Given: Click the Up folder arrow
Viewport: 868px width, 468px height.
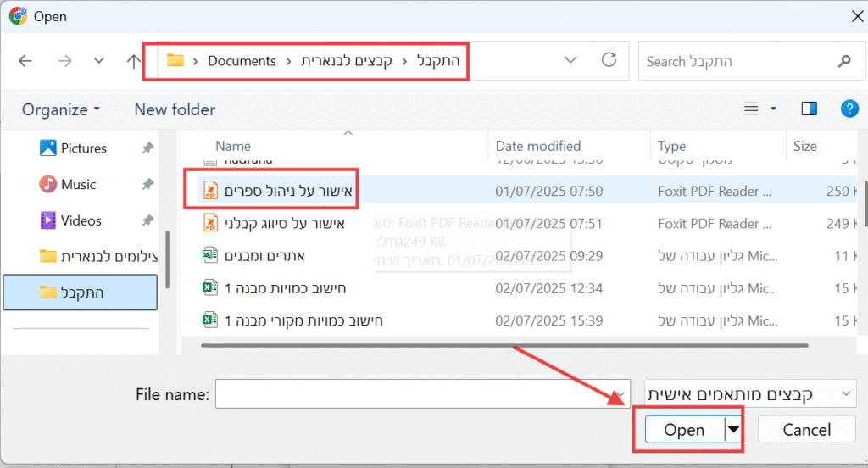Looking at the screenshot, I should pos(133,61).
